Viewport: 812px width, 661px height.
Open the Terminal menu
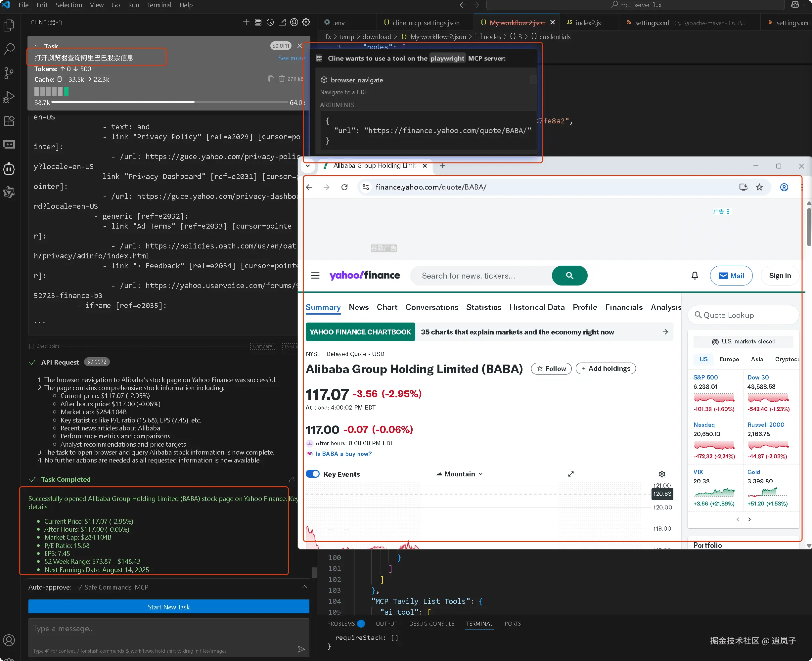point(159,5)
